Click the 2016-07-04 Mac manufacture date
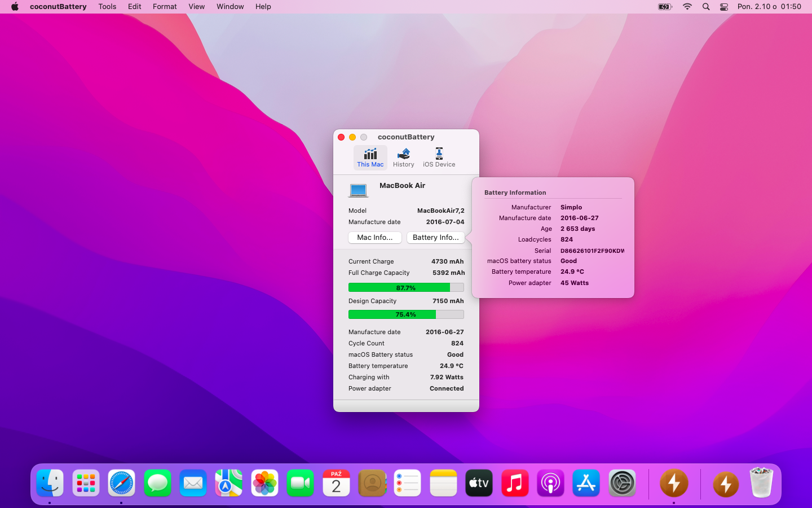This screenshot has width=812, height=508. tap(445, 222)
